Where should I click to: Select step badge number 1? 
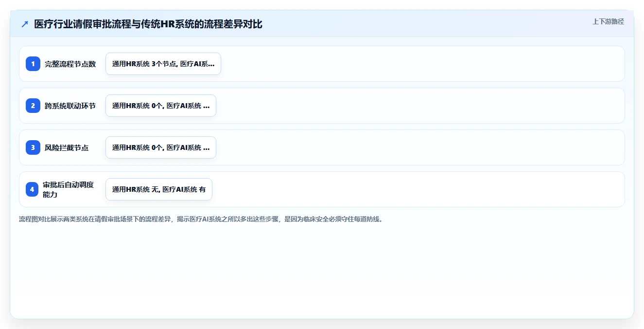click(x=33, y=64)
